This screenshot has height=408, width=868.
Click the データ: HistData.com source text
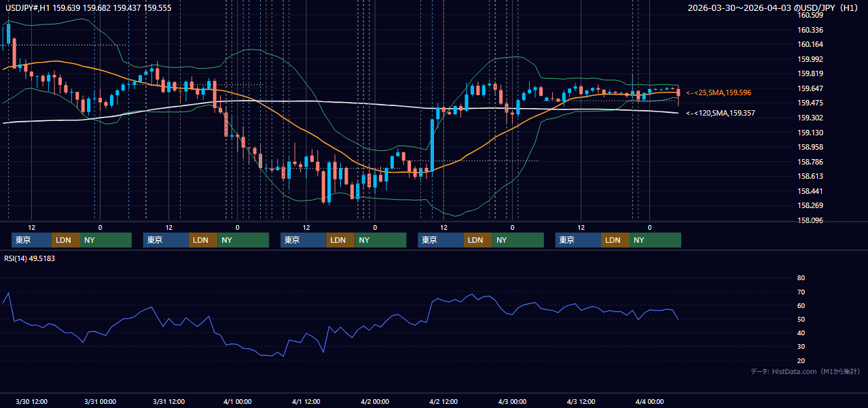[806, 372]
